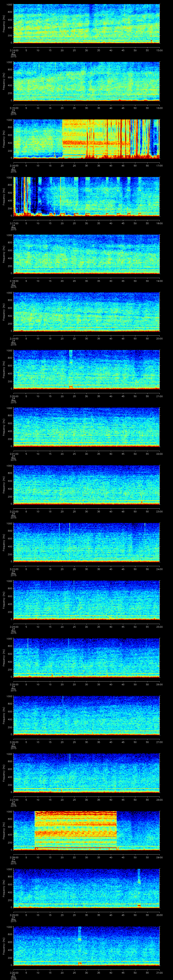The height and width of the screenshot is (980, 173).
Task: Click the "2:30:00" start time label
Action: coord(14,972)
